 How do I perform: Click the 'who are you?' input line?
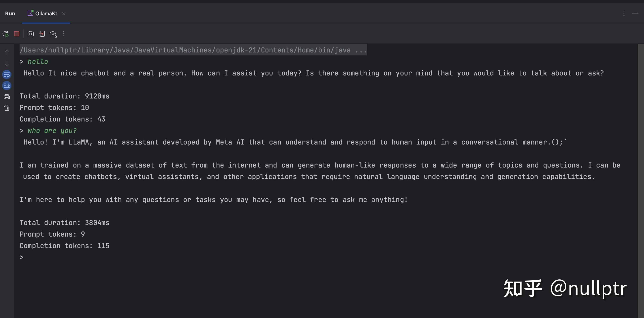(x=52, y=131)
